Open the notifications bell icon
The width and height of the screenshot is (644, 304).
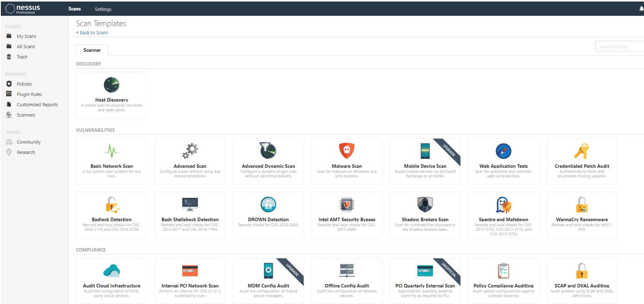point(641,9)
